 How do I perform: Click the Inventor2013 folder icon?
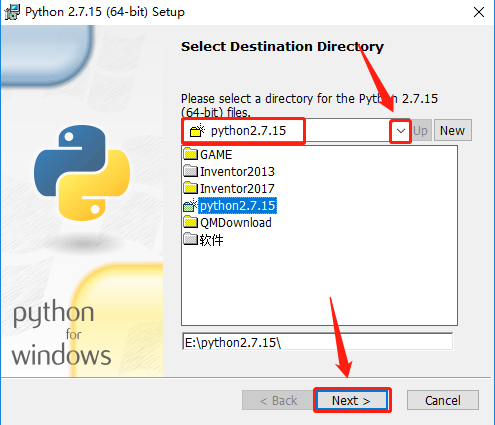pos(191,171)
